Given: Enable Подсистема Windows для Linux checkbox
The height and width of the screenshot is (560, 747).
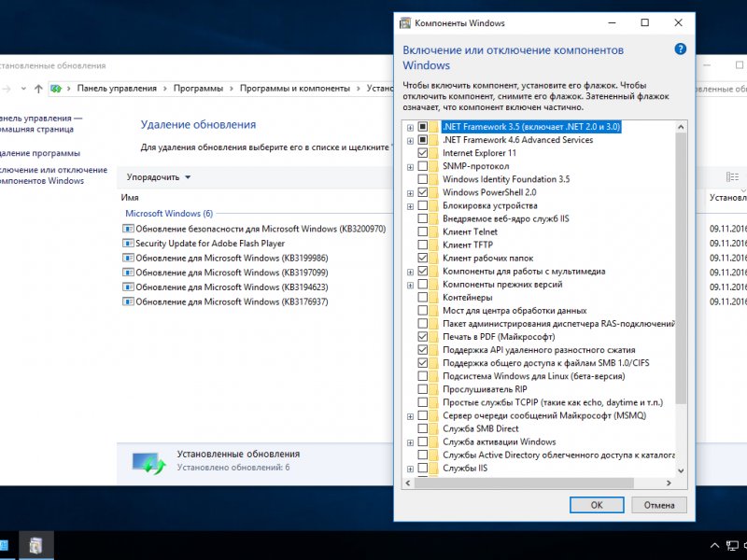Looking at the screenshot, I should coord(423,376).
